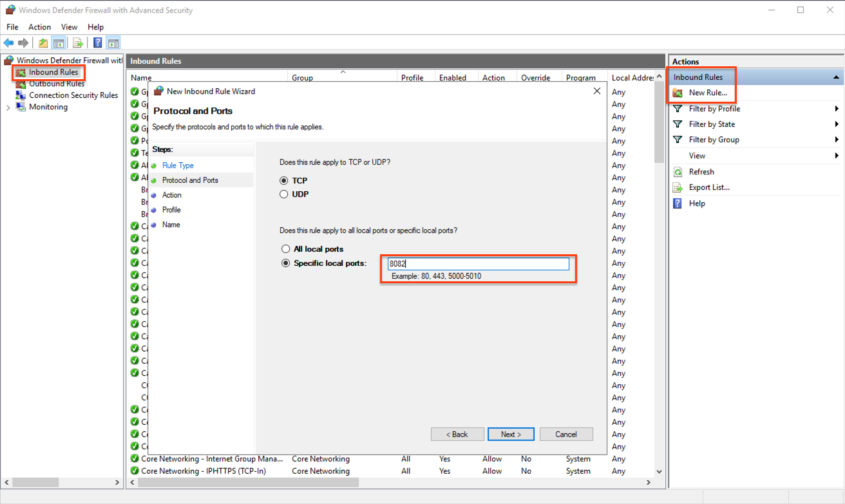The height and width of the screenshot is (504, 845).
Task: Toggle the Show/Hide Console Tree toolbar icon
Action: coord(59,43)
